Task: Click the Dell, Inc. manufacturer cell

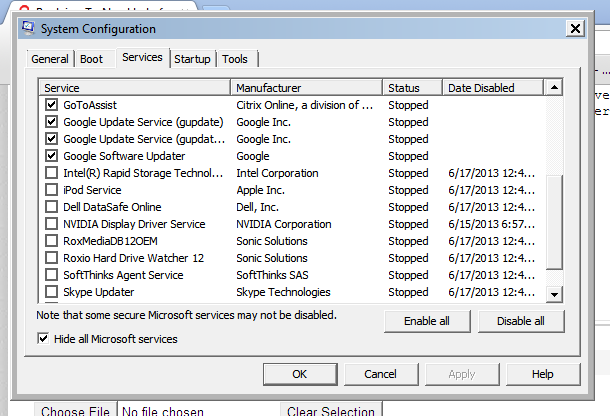Action: coord(257,207)
